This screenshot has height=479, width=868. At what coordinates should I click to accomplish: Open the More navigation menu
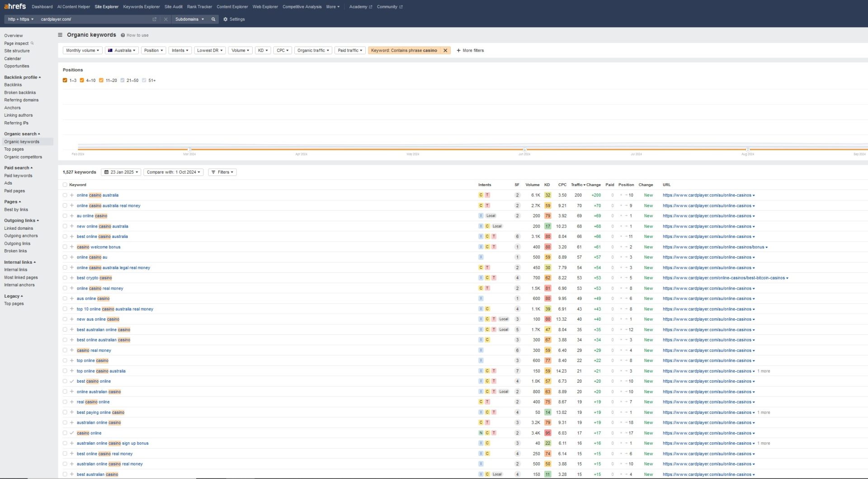[x=333, y=7]
